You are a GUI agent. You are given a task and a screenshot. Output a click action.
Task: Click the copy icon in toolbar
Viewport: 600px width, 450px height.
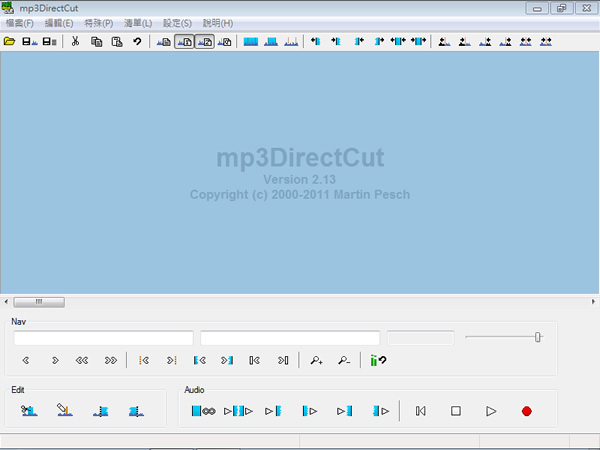97,42
